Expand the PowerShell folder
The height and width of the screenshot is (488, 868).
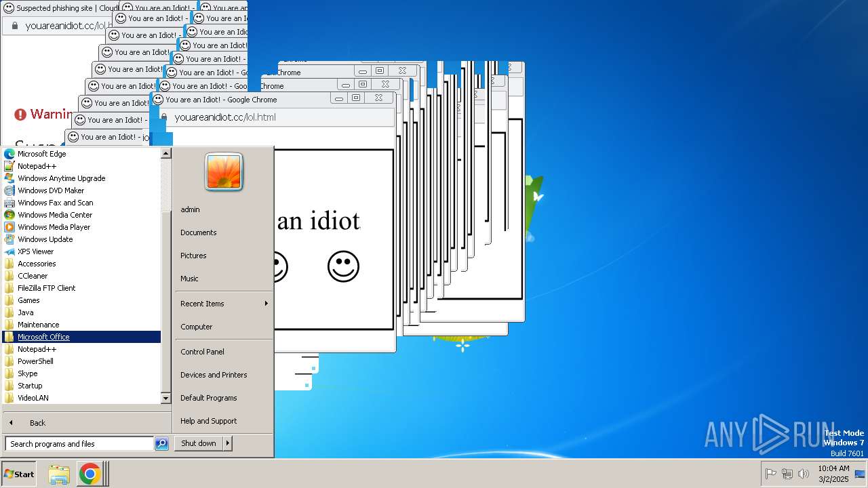tap(81, 361)
